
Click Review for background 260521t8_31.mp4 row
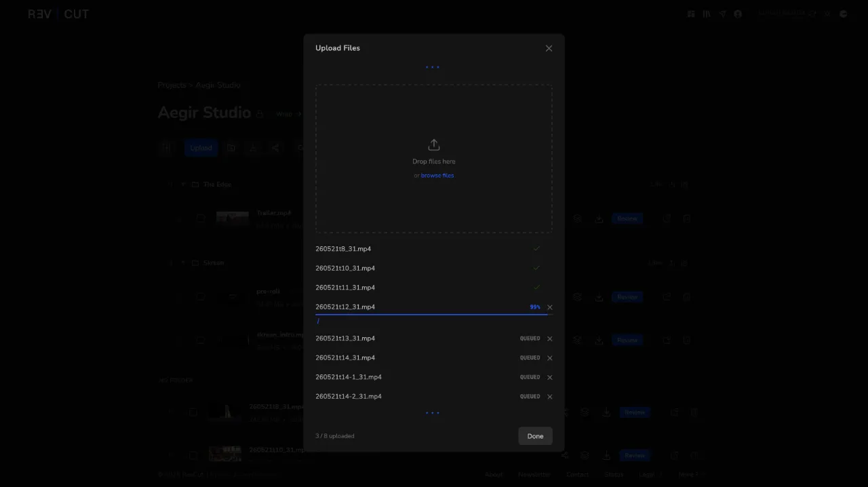click(x=635, y=412)
